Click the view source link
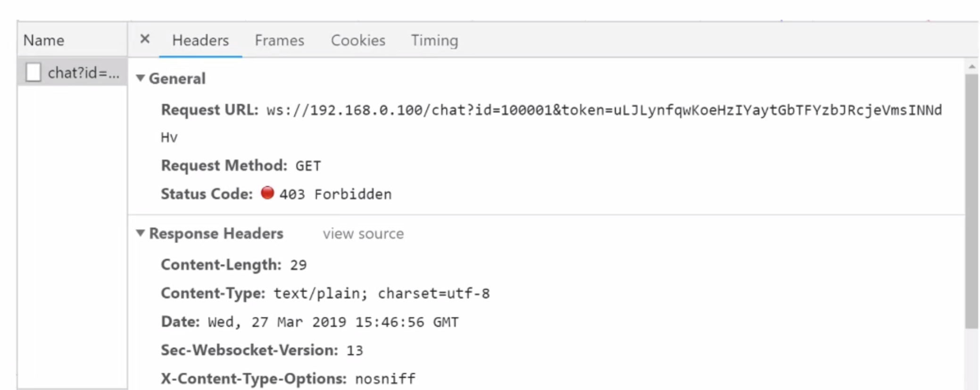Screen dimensions: 980x390 [363, 234]
